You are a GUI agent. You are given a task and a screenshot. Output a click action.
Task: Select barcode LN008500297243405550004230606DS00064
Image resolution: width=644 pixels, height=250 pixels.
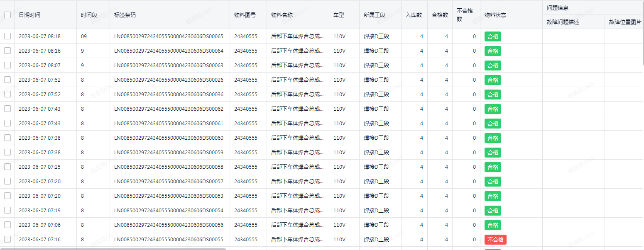(x=169, y=51)
